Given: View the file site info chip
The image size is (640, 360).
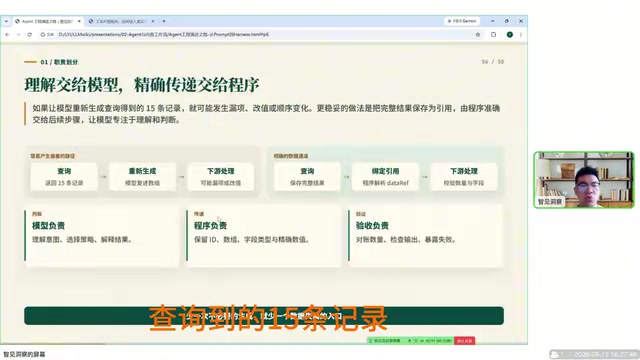Looking at the screenshot, I should click(47, 35).
